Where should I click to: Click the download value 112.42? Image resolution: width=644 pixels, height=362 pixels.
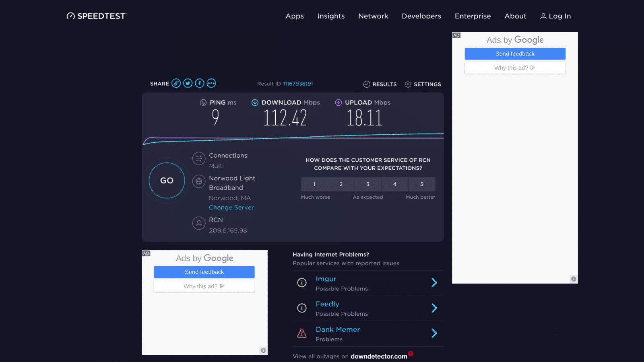[285, 118]
